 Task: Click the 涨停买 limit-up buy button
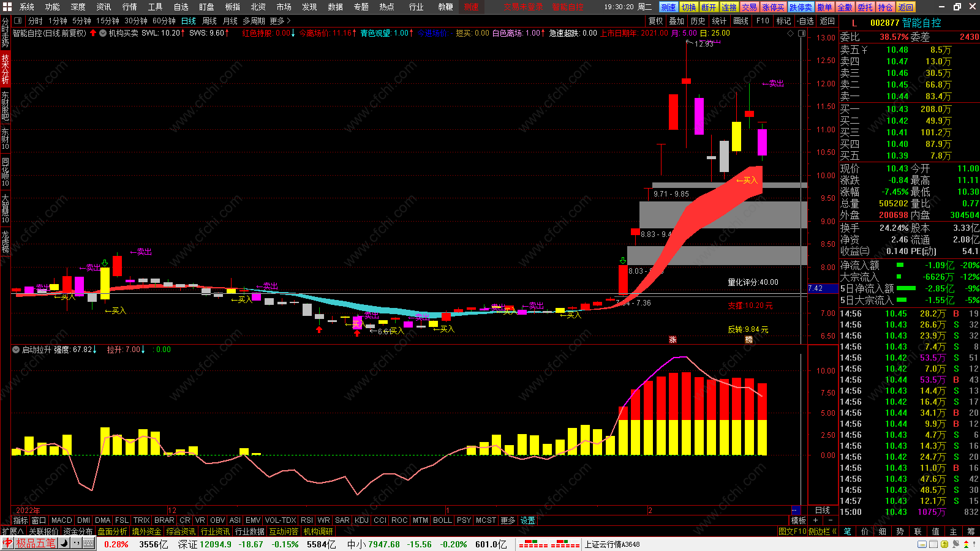tap(773, 7)
